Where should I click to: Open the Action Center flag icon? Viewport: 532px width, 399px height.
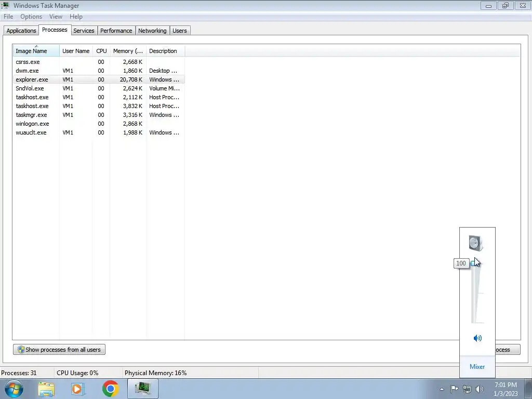454,389
